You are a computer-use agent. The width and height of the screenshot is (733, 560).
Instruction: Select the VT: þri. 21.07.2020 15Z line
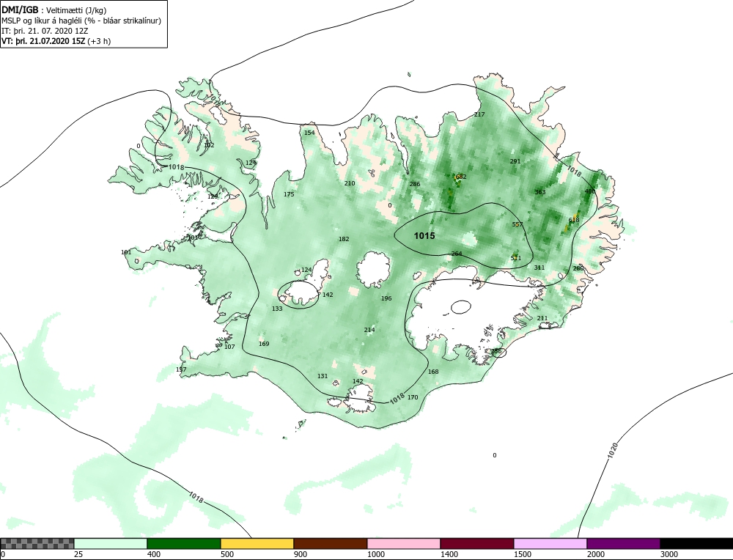(x=56, y=40)
